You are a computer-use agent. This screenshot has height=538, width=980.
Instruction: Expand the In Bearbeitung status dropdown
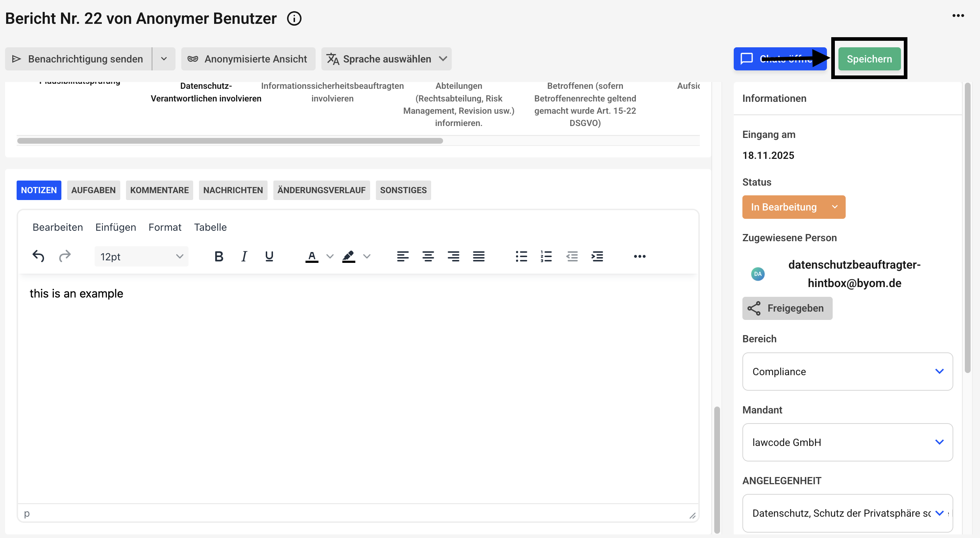793,207
